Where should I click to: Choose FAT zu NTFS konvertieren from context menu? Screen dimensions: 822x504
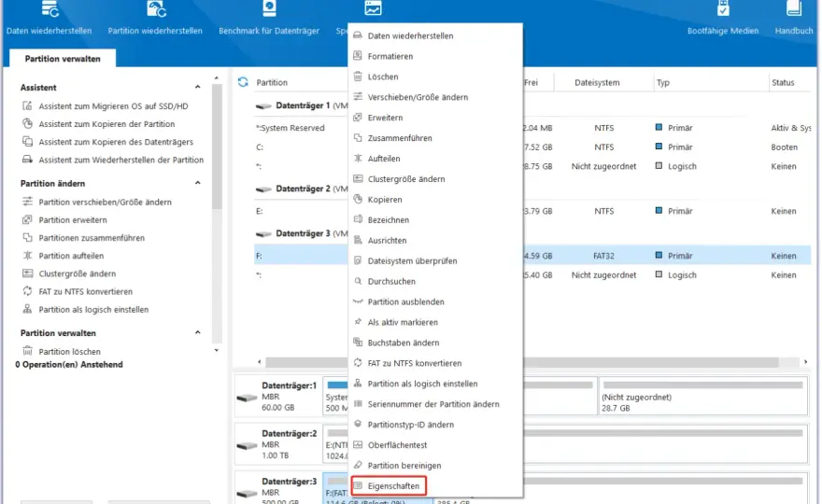(x=435, y=362)
